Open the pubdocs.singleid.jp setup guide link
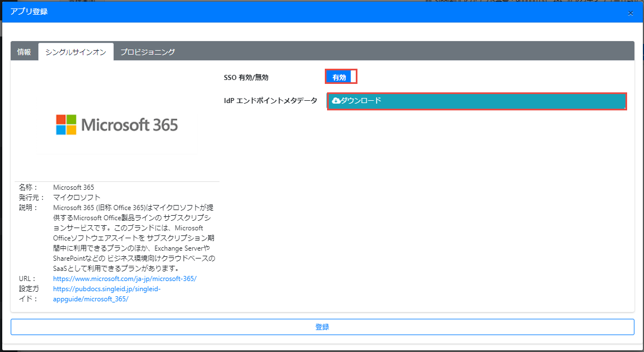This screenshot has width=644, height=352. tap(106, 294)
